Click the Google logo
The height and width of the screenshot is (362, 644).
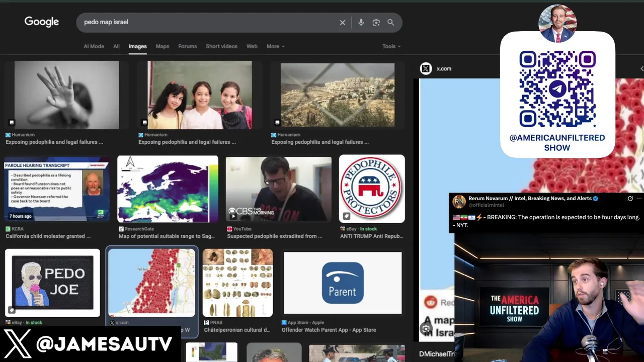click(42, 22)
